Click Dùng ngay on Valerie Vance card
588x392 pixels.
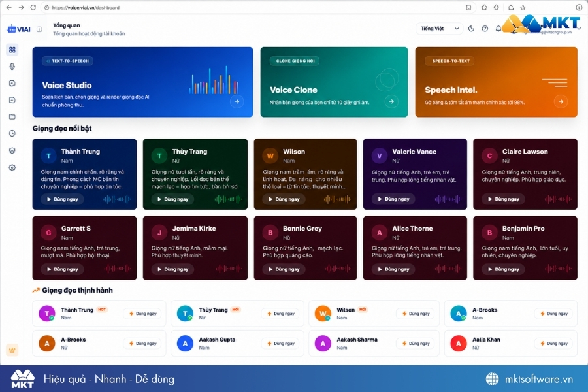coord(393,199)
